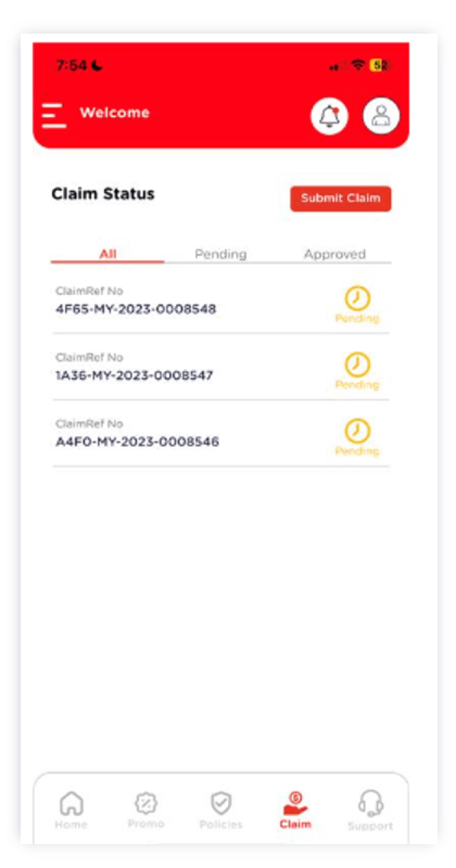Tap the Welcome header text
The width and height of the screenshot is (456, 868).
tap(115, 113)
